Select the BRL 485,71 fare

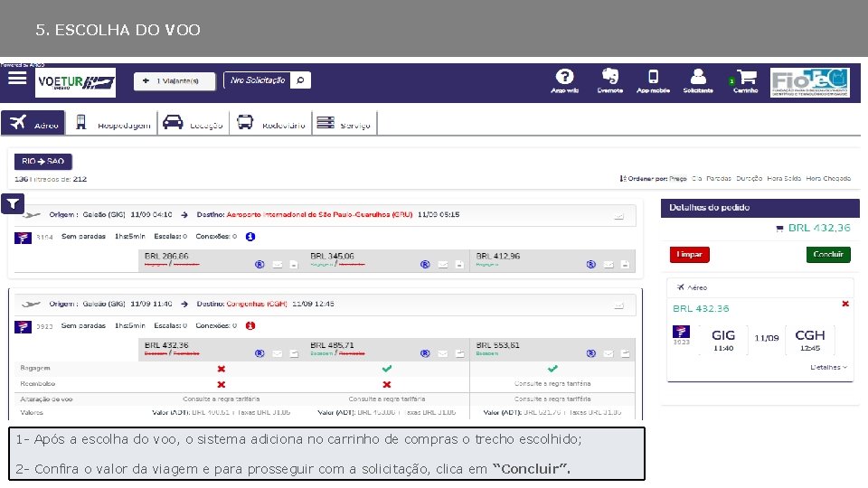332,345
